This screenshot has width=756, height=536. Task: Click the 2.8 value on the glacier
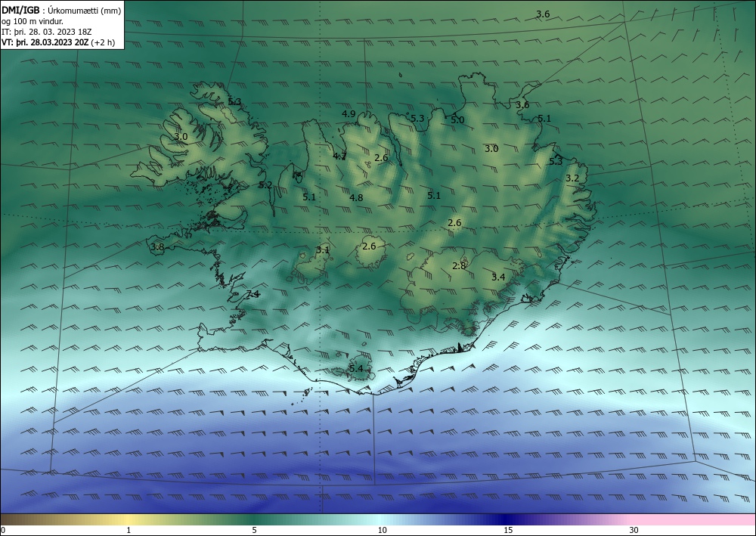(x=460, y=265)
